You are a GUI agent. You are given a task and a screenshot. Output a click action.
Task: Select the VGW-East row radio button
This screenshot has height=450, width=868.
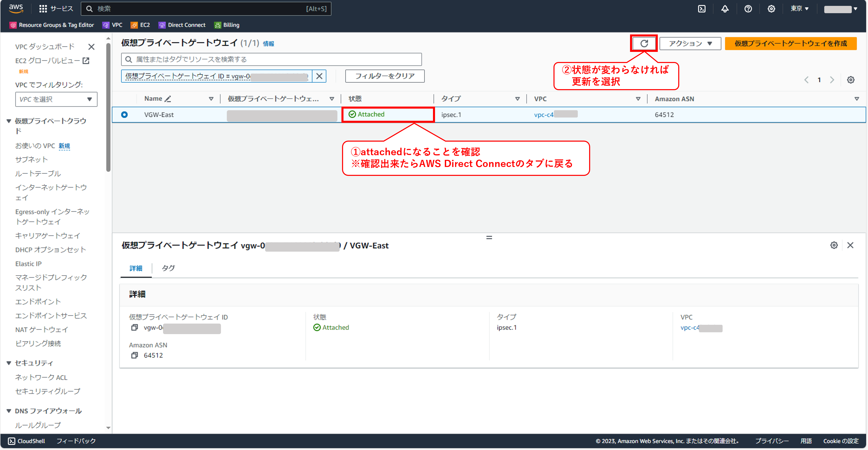coord(124,115)
